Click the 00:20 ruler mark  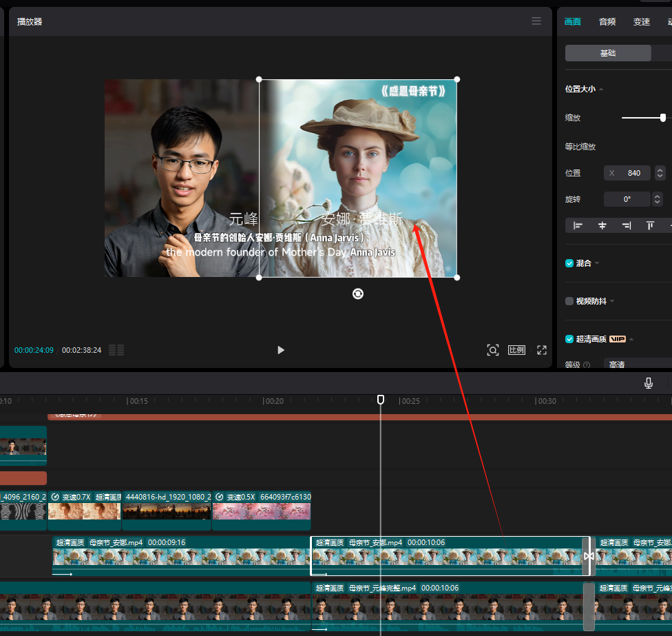click(274, 401)
